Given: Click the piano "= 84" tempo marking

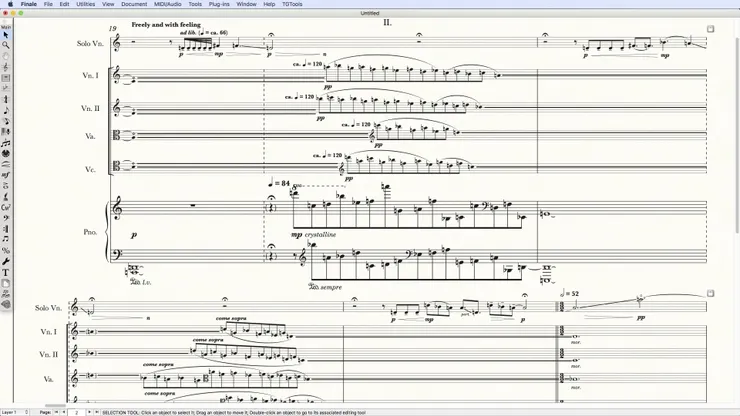Looking at the screenshot, I should pos(278,183).
